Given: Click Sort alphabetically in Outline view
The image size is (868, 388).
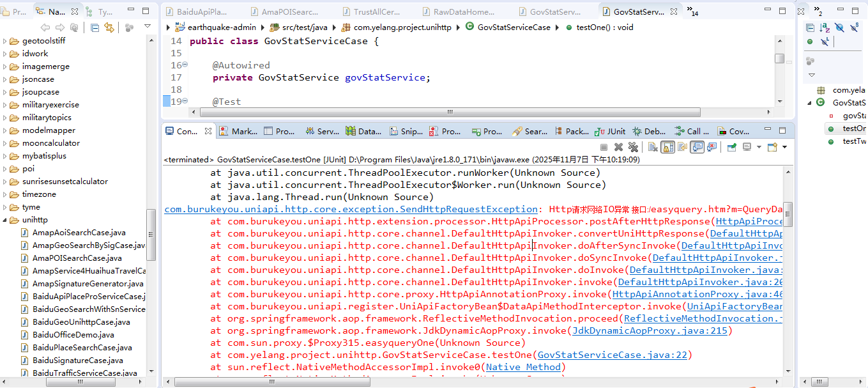Looking at the screenshot, I should pyautogui.click(x=824, y=27).
